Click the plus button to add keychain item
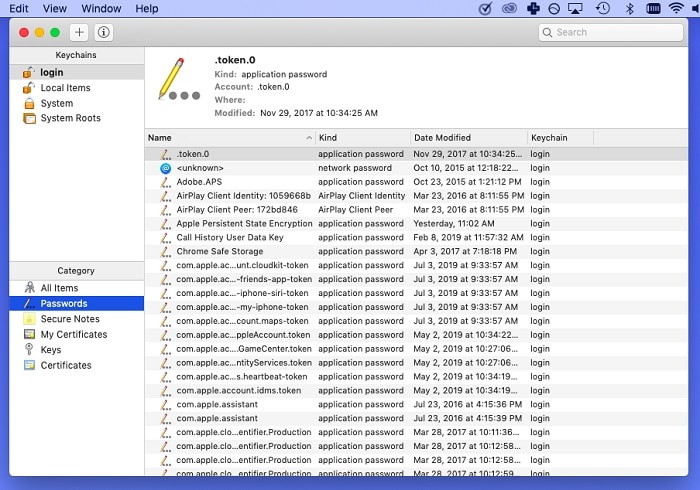Image resolution: width=700 pixels, height=490 pixels. click(79, 32)
